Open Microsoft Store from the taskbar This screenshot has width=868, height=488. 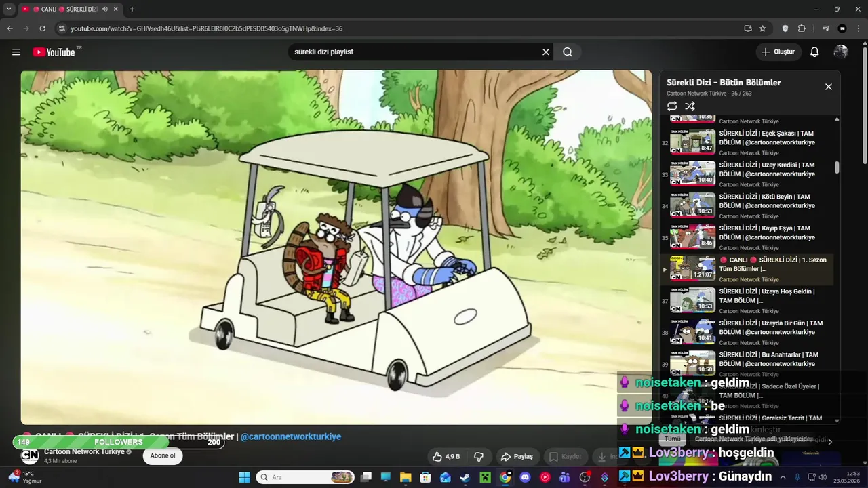coord(425,477)
